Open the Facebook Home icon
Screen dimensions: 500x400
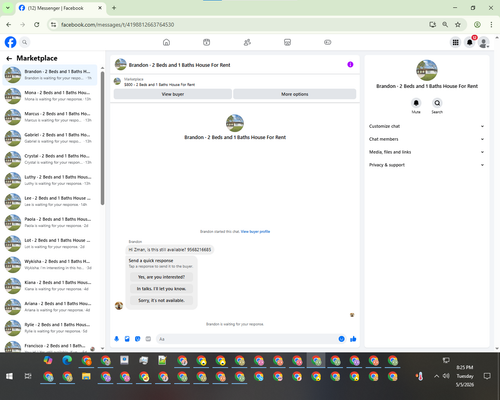[166, 42]
